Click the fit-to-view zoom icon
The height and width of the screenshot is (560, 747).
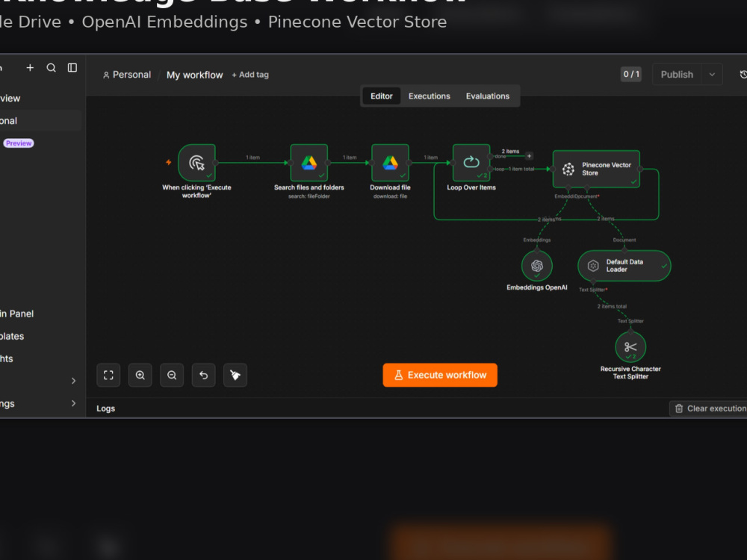[x=108, y=376]
